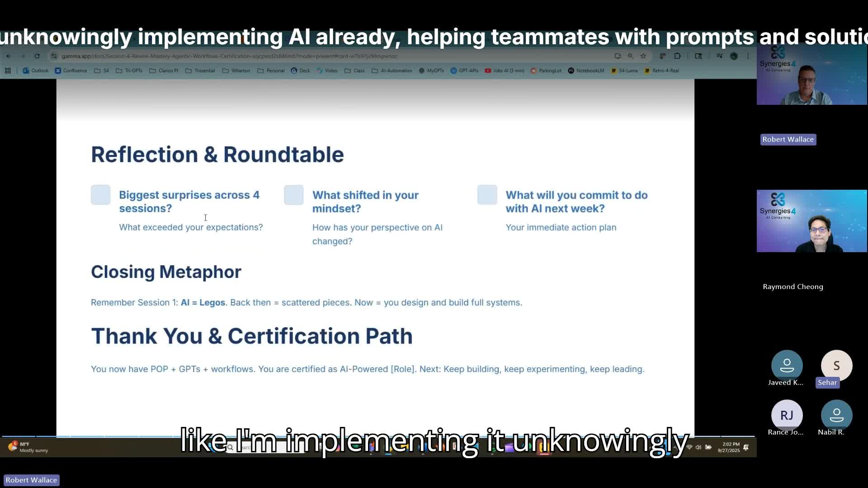Check the What shifted in mindset box

(294, 195)
